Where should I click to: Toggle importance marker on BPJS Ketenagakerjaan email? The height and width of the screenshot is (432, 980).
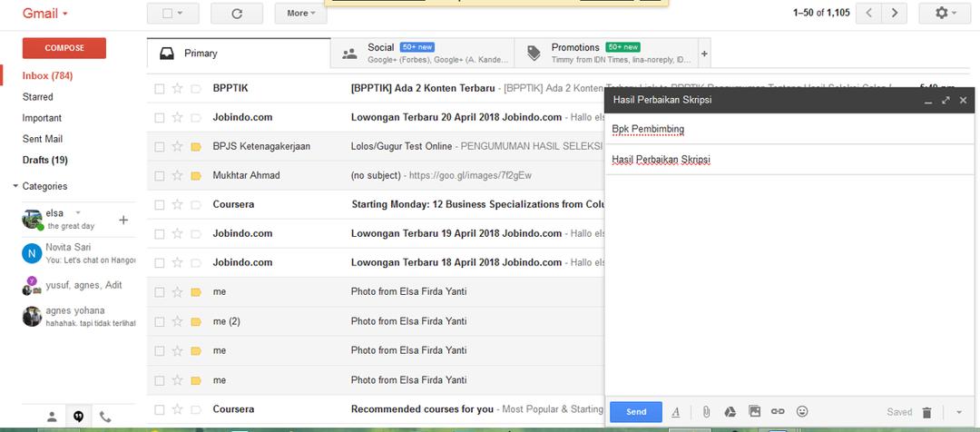click(196, 147)
